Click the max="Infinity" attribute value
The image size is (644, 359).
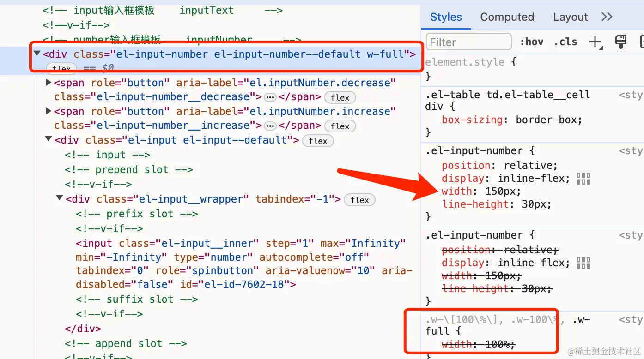click(x=376, y=243)
